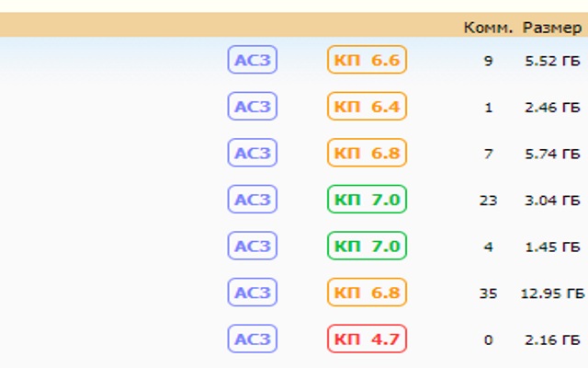Click AC3 badge in the 5.74 ГБ row
The width and height of the screenshot is (588, 368).
coord(253,154)
